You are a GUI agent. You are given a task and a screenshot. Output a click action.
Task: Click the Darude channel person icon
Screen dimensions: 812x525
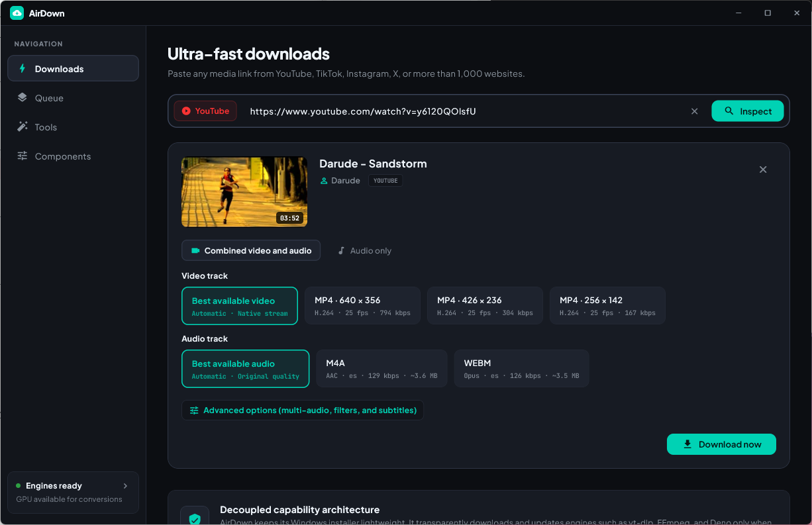click(x=324, y=181)
